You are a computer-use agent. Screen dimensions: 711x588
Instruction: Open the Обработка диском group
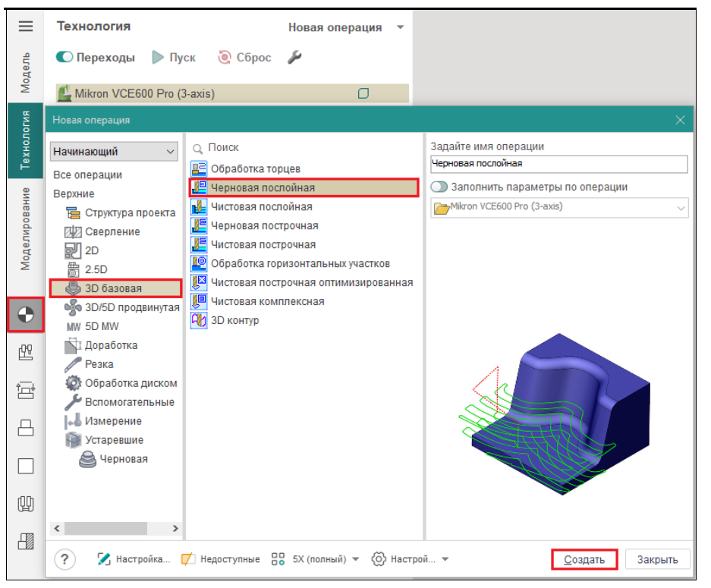click(131, 383)
